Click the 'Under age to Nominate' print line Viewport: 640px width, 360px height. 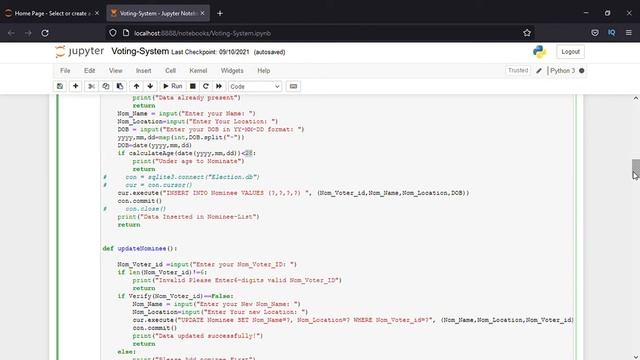(x=188, y=161)
